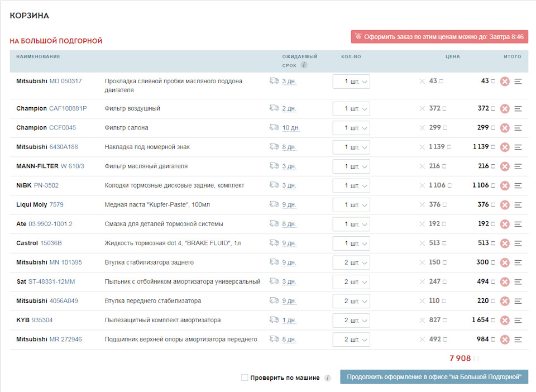The width and height of the screenshot is (536, 392).
Task: Click delivery truck icon for KYB 935304
Action: [274, 319]
